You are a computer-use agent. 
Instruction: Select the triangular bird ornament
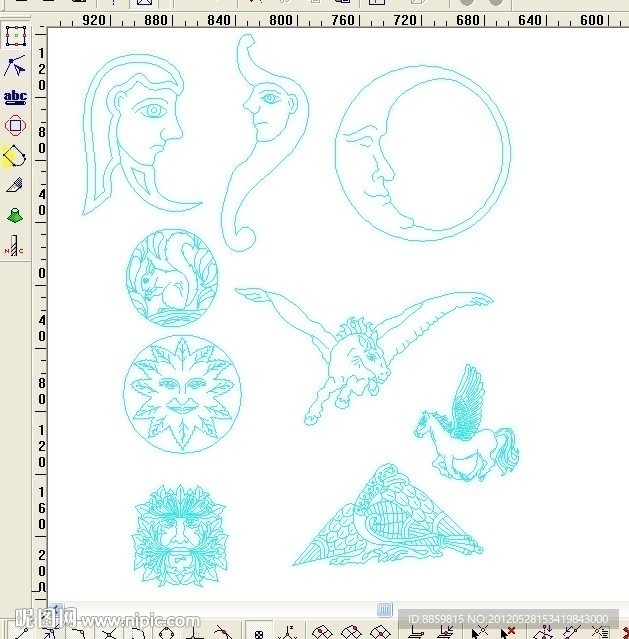pyautogui.click(x=390, y=520)
